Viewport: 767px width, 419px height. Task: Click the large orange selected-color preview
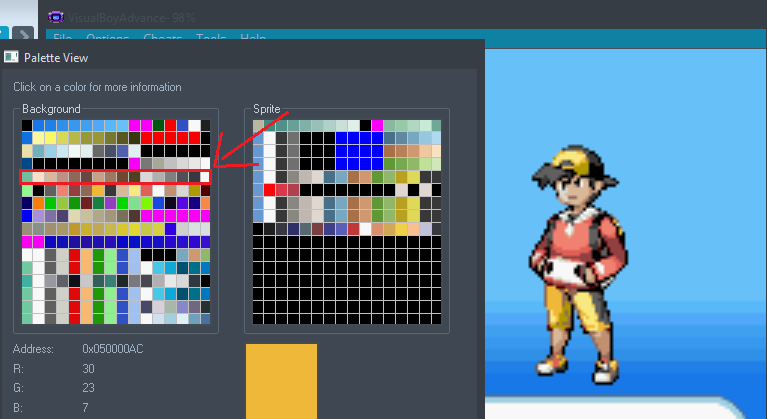(281, 380)
